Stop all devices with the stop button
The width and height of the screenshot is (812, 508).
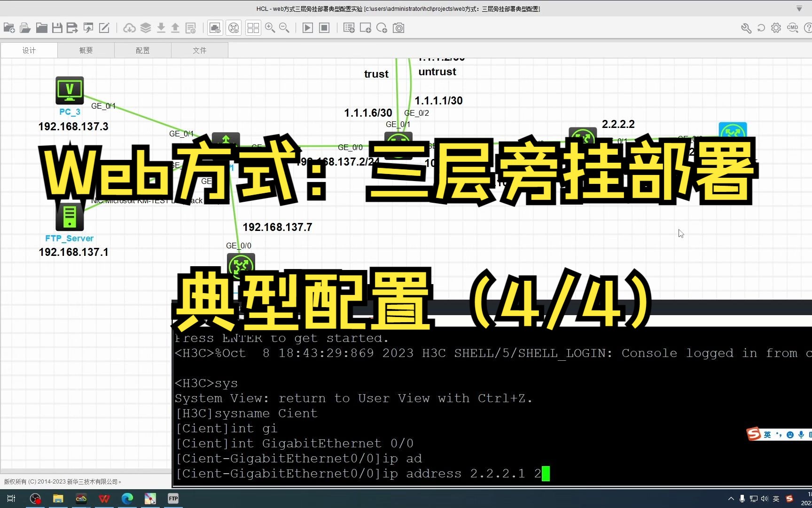pos(324,28)
